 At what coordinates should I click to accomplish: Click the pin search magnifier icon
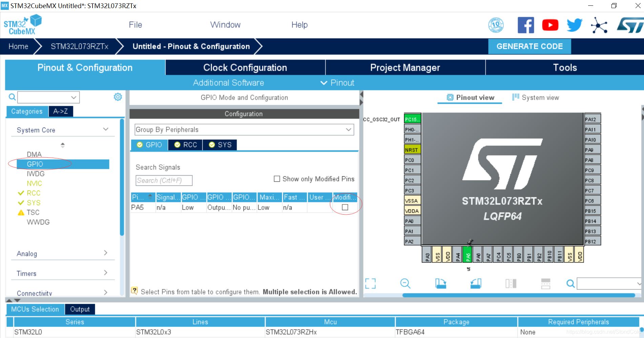click(571, 283)
